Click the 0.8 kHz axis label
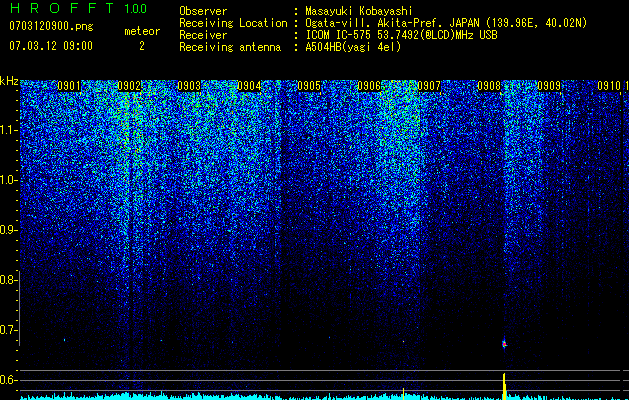Screen dimensions: 629x400 (x=8, y=280)
